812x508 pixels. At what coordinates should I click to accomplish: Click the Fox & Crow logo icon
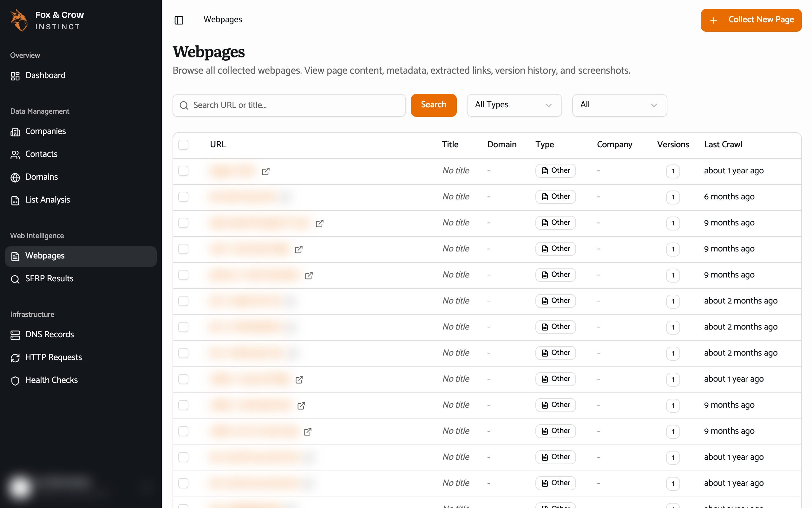19,20
